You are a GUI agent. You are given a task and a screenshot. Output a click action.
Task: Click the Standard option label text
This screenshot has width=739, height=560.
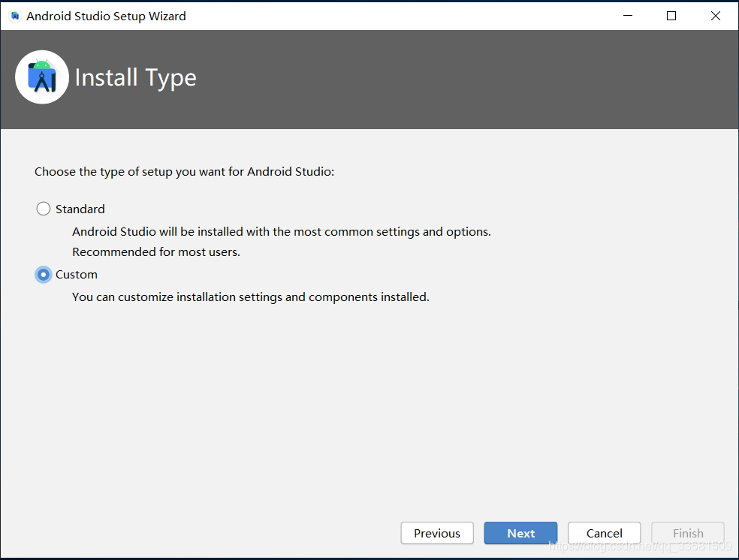80,209
